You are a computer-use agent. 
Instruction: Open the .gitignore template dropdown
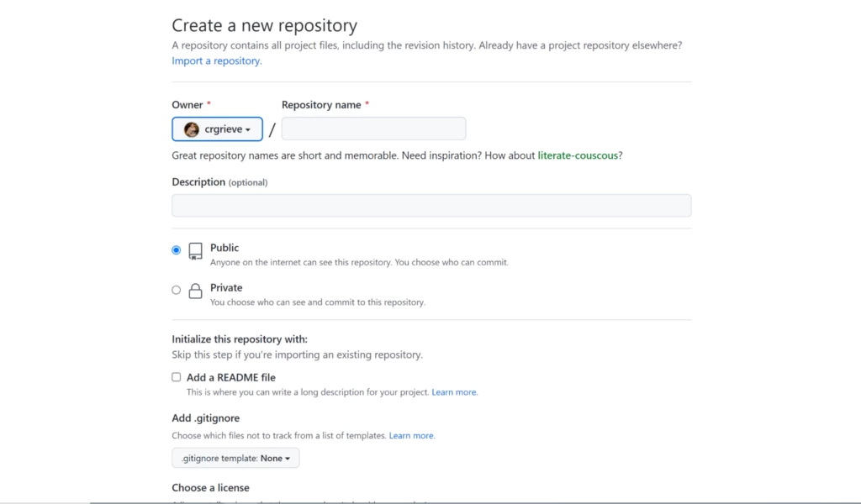pos(235,458)
